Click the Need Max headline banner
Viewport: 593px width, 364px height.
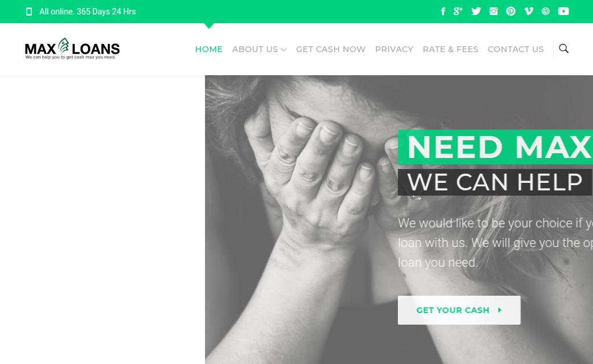[x=496, y=147]
